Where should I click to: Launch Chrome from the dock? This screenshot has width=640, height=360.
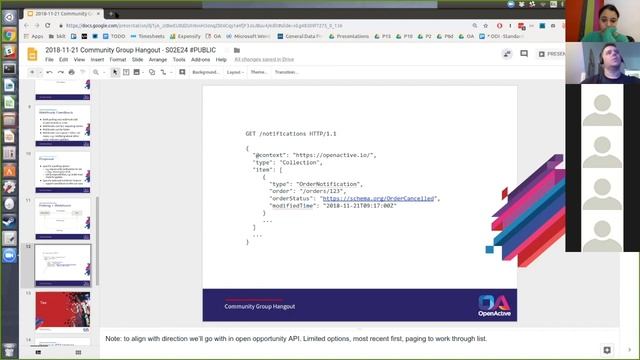point(9,35)
